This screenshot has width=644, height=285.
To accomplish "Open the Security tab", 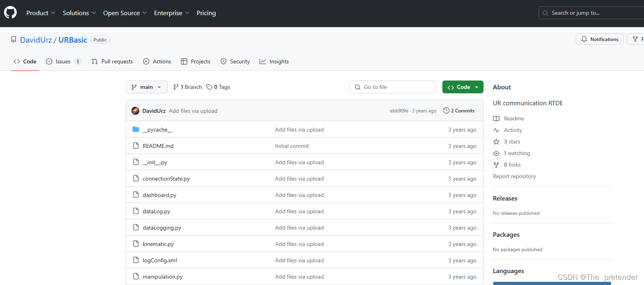I will tap(235, 61).
